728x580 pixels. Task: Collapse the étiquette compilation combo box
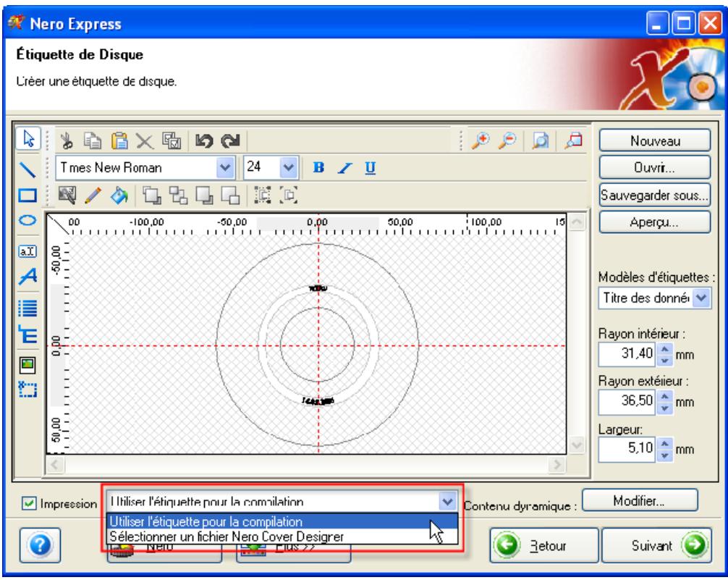click(x=447, y=502)
